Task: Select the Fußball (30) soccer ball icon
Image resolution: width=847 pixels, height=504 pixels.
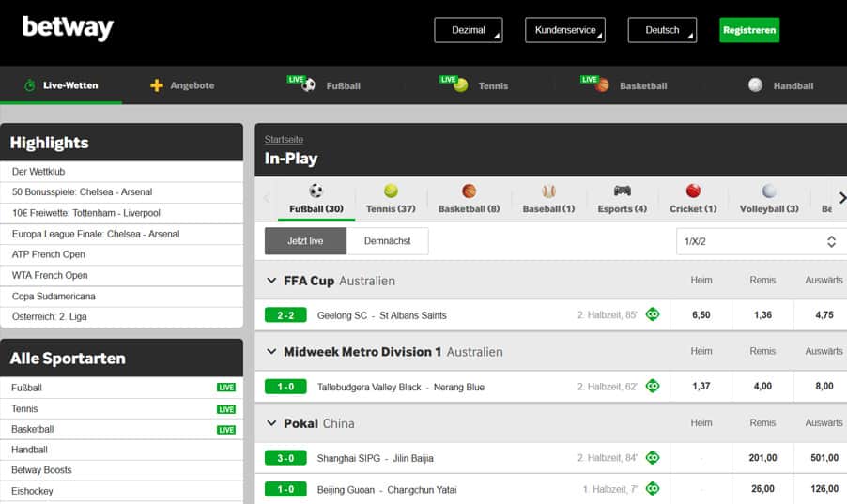Action: 316,191
